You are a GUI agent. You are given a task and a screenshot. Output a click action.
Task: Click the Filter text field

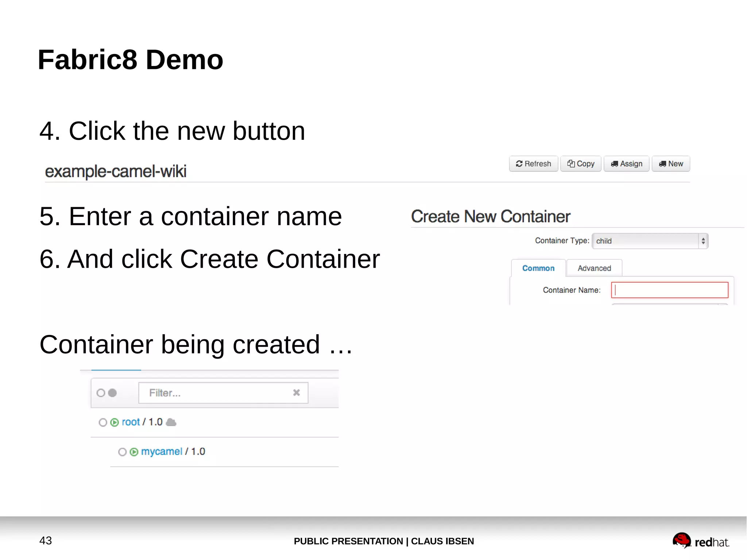[x=223, y=393]
